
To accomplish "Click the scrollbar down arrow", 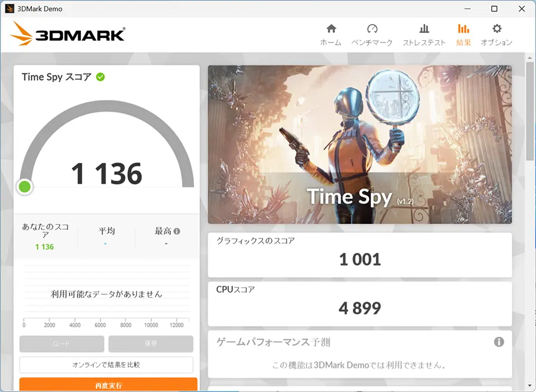I will pyautogui.click(x=530, y=386).
